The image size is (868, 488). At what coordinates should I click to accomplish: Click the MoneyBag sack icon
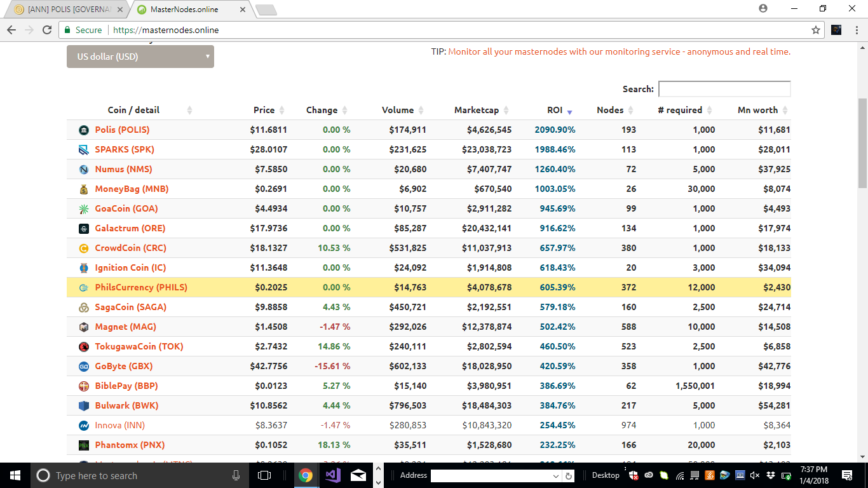tap(83, 189)
